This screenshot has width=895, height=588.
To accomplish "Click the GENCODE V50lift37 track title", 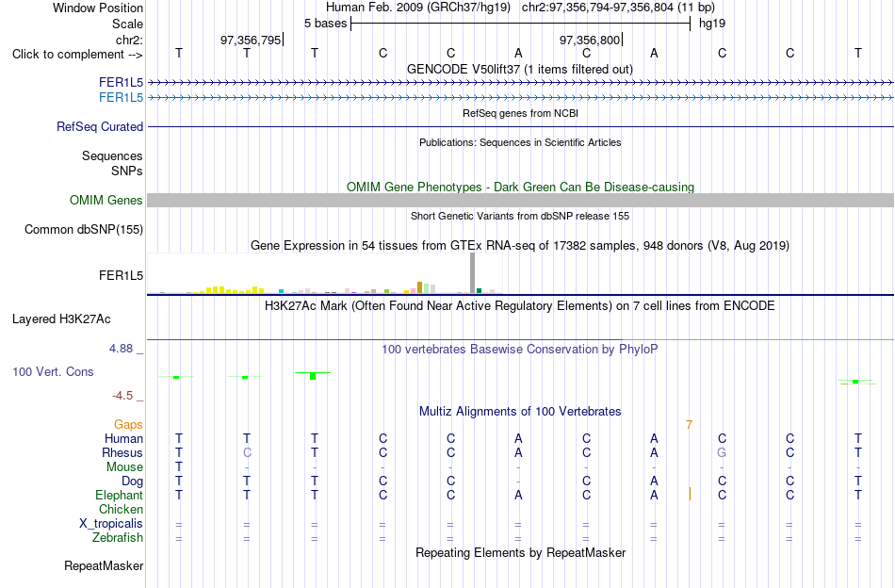I will click(x=520, y=69).
